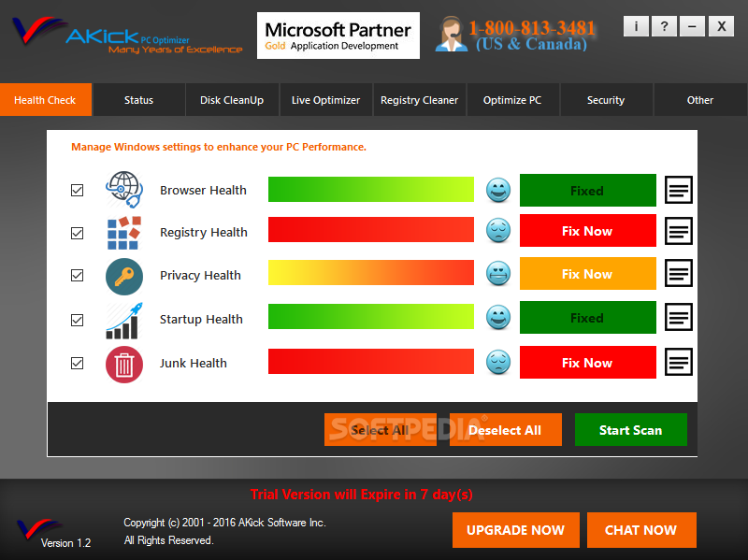The width and height of the screenshot is (748, 560).
Task: Click the happy smiley for Browser Health
Action: click(498, 190)
